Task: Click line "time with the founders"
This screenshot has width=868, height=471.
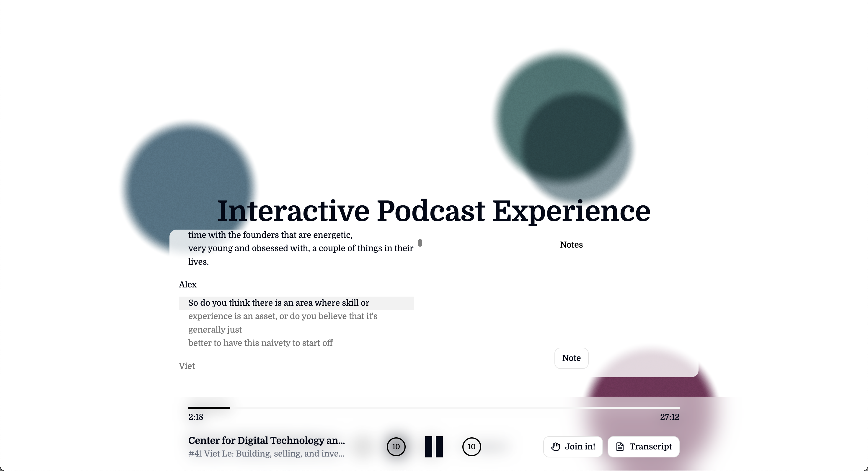Action: click(270, 235)
